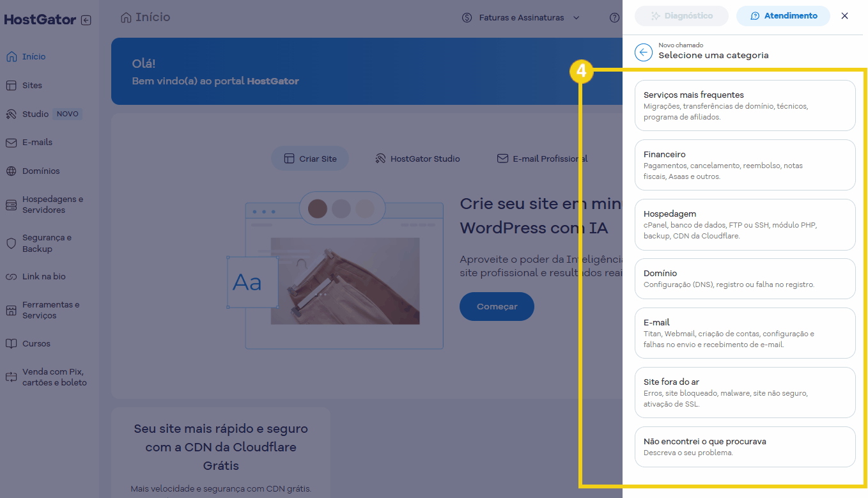Viewport: 868px width, 498px height.
Task: Click the HostGator Studio tab icon
Action: point(380,159)
